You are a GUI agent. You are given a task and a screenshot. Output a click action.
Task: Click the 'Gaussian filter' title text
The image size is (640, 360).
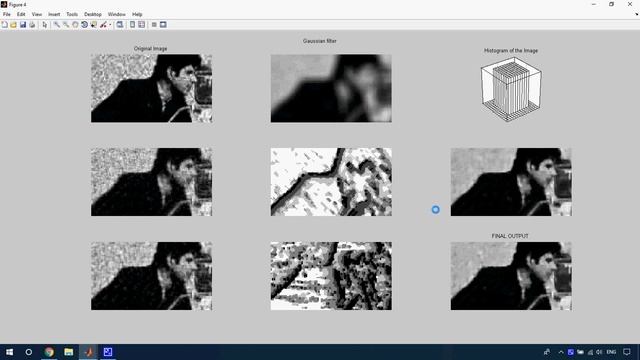[320, 41]
